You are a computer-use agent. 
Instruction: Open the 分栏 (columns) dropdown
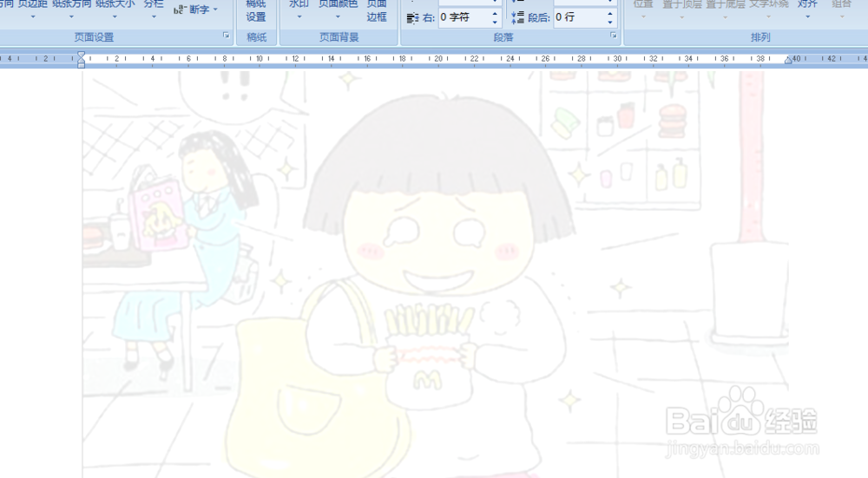154,10
